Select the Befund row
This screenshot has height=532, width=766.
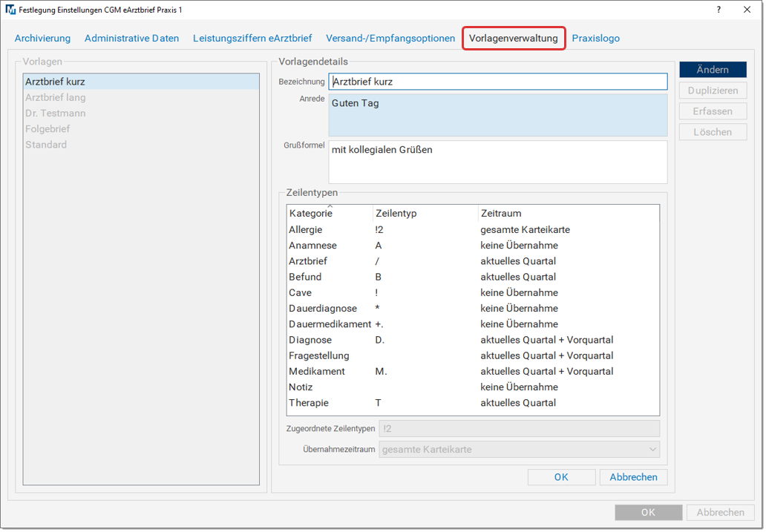click(x=473, y=277)
